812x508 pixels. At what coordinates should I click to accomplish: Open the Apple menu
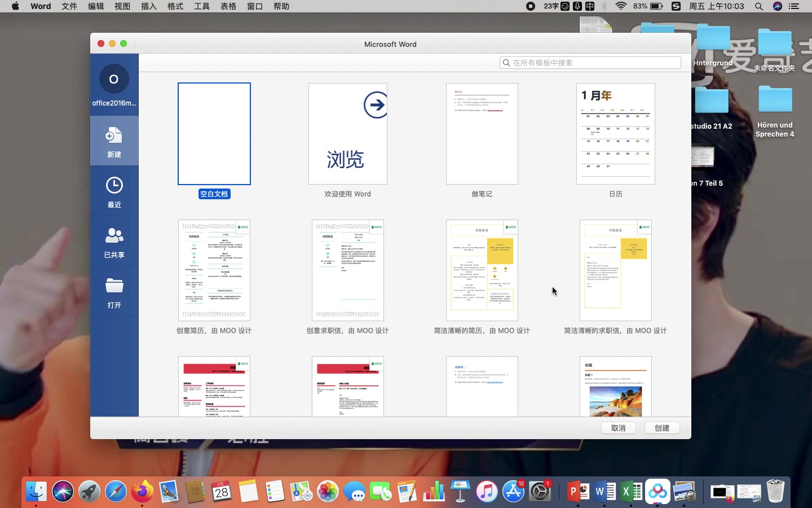tap(15, 6)
